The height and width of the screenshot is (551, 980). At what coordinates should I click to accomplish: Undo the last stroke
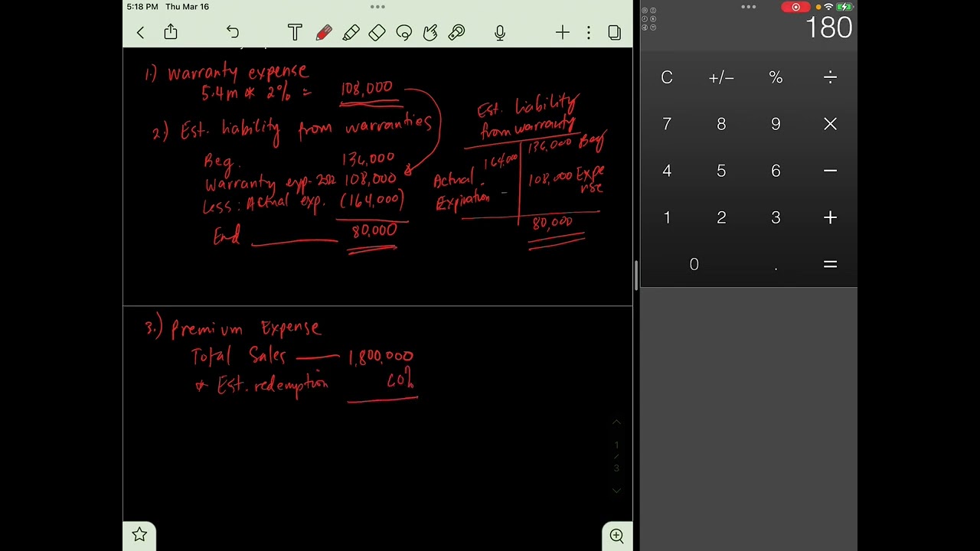tap(233, 32)
